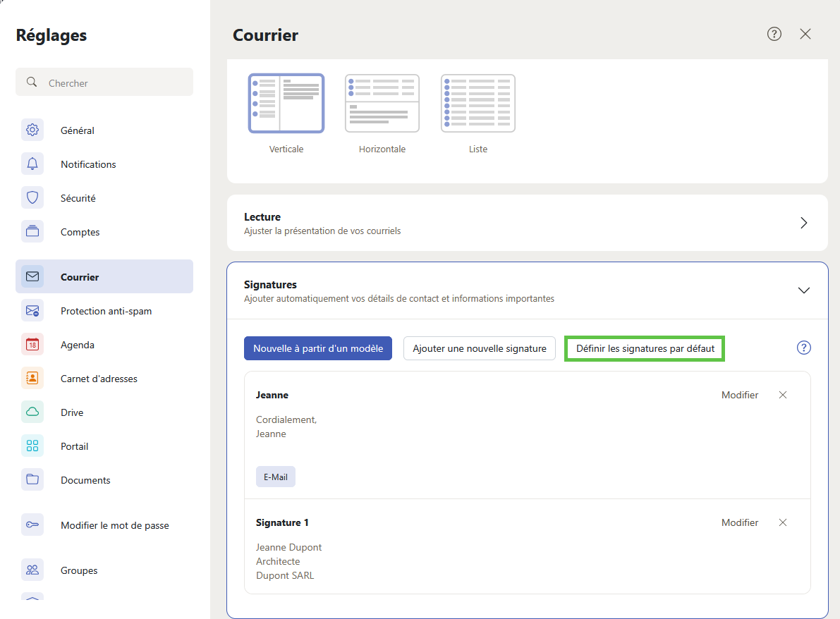The height and width of the screenshot is (619, 840).
Task: Expand the Lecture section
Action: pos(803,223)
